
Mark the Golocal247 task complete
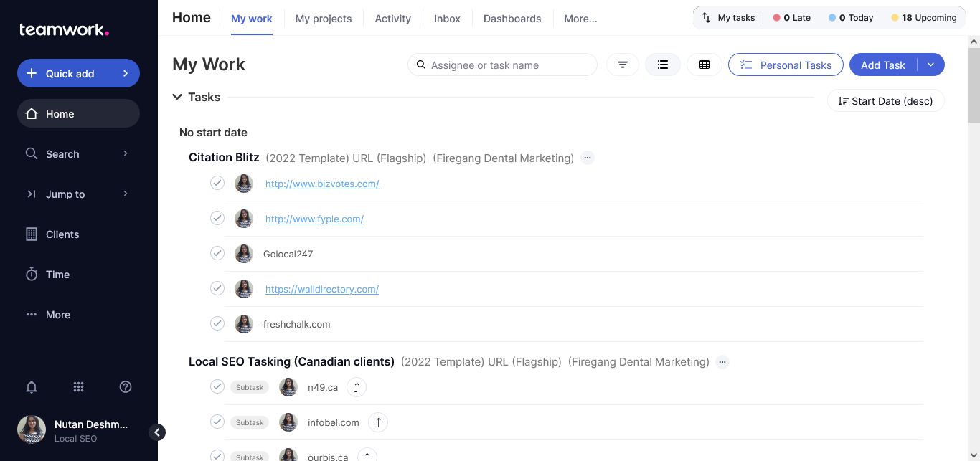click(x=217, y=253)
